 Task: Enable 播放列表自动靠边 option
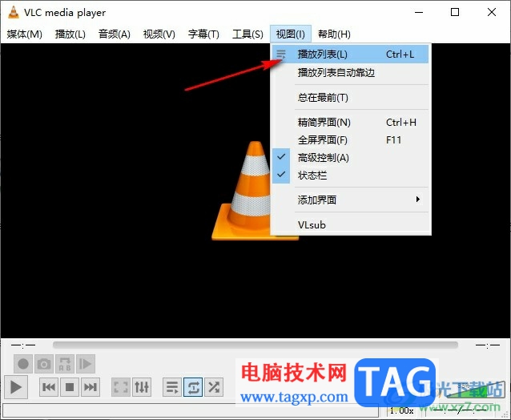coord(350,72)
